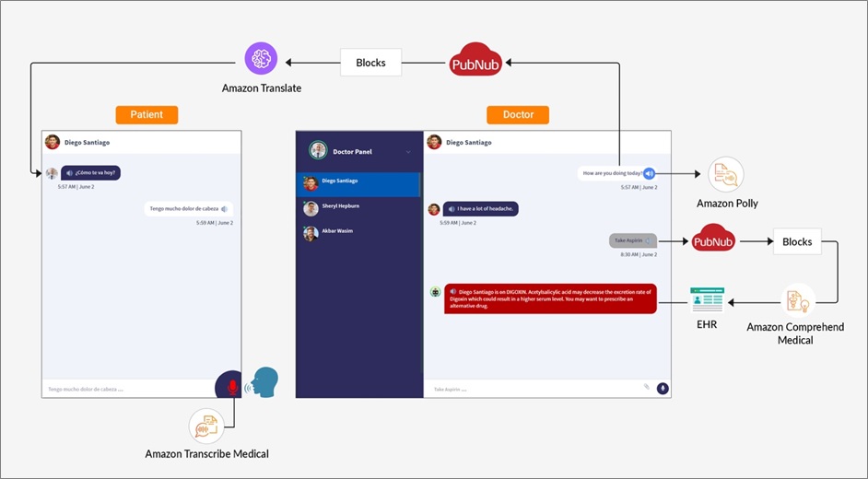Viewport: 868px width, 479px height.
Task: Select Diego Santiago in doctor patient list
Action: (358, 184)
